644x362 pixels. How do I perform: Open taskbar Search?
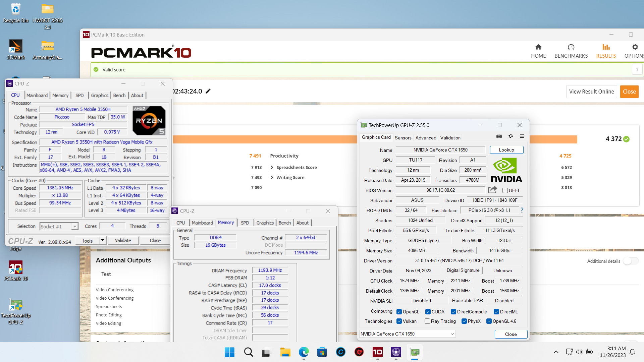248,352
